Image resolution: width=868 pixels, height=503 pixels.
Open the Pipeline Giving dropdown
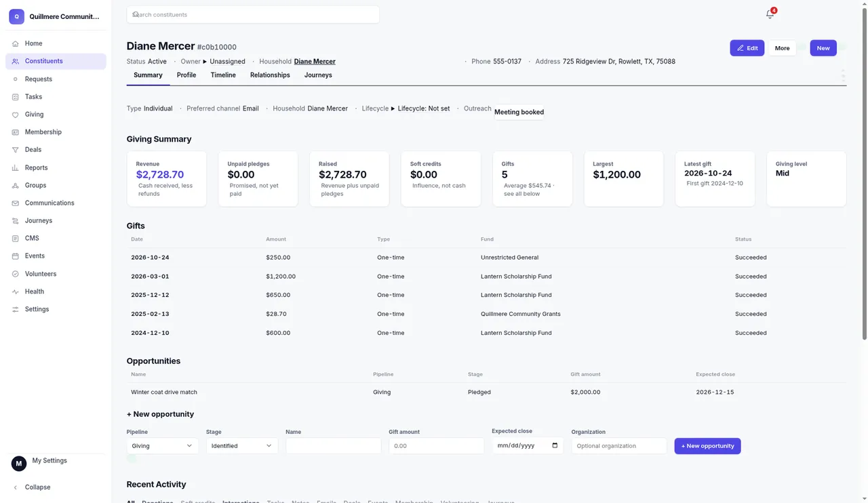(x=162, y=445)
